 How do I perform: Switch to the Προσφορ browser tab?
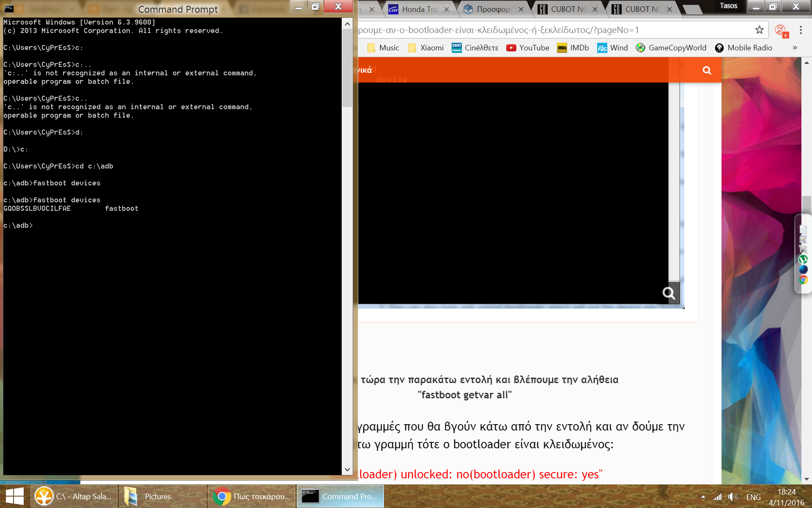[493, 9]
